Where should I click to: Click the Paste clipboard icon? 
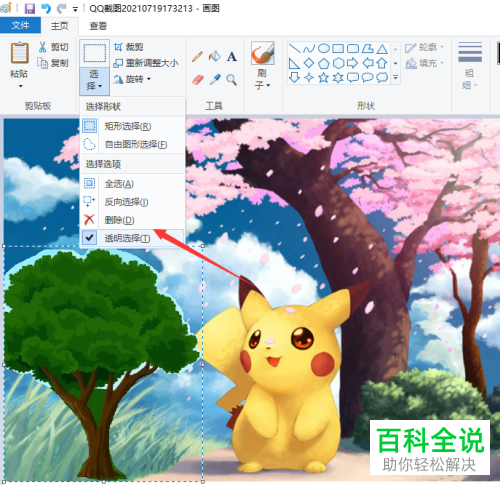tap(19, 53)
